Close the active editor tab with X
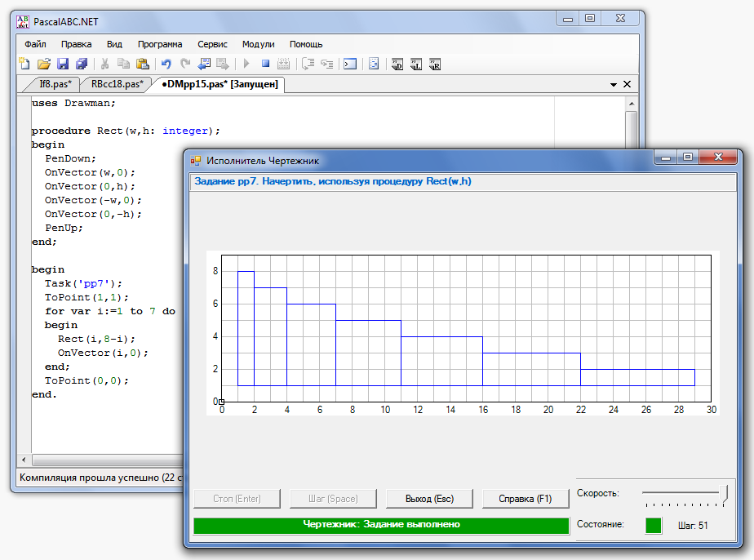The image size is (754, 560). (628, 84)
